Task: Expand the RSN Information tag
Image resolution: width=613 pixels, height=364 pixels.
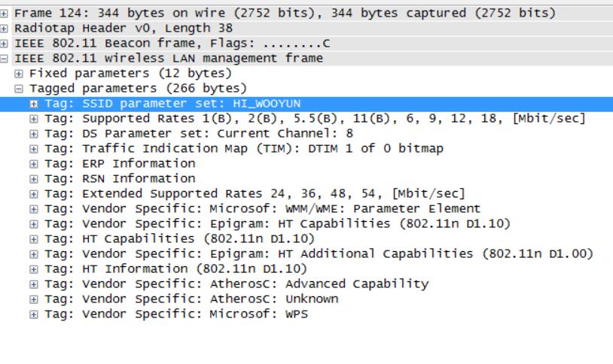Action: 35,178
